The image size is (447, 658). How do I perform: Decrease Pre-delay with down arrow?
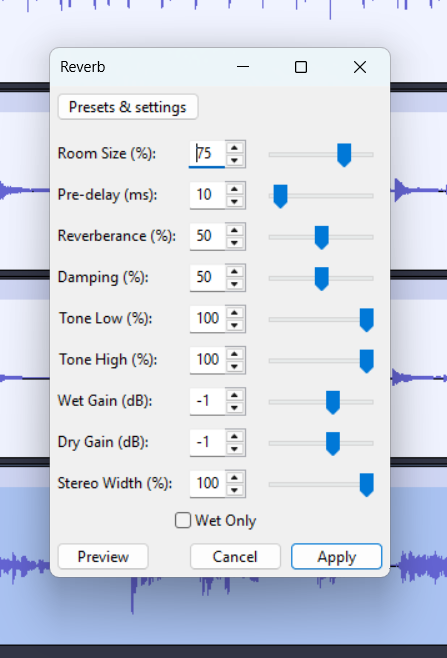point(235,202)
